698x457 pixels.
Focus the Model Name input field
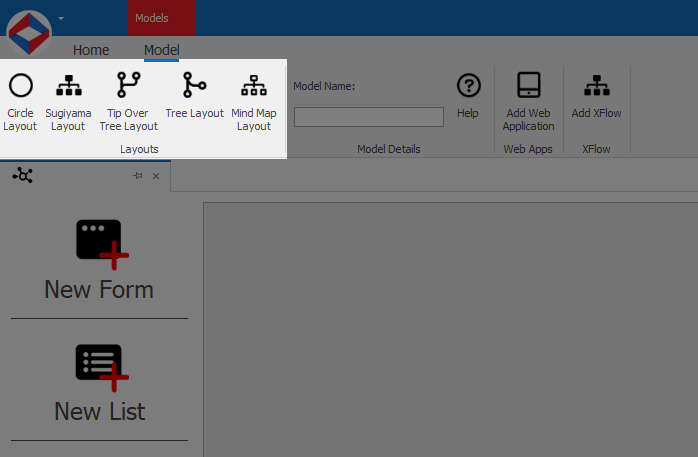click(369, 117)
